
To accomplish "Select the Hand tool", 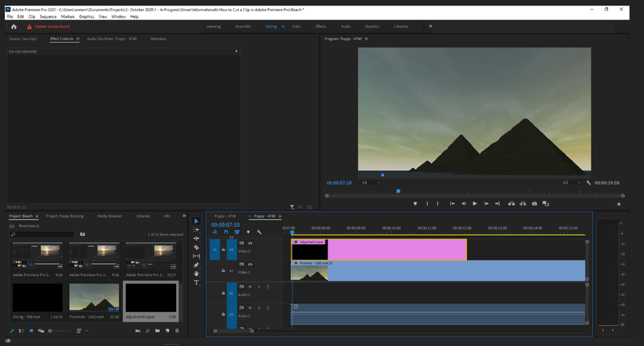I will click(197, 273).
